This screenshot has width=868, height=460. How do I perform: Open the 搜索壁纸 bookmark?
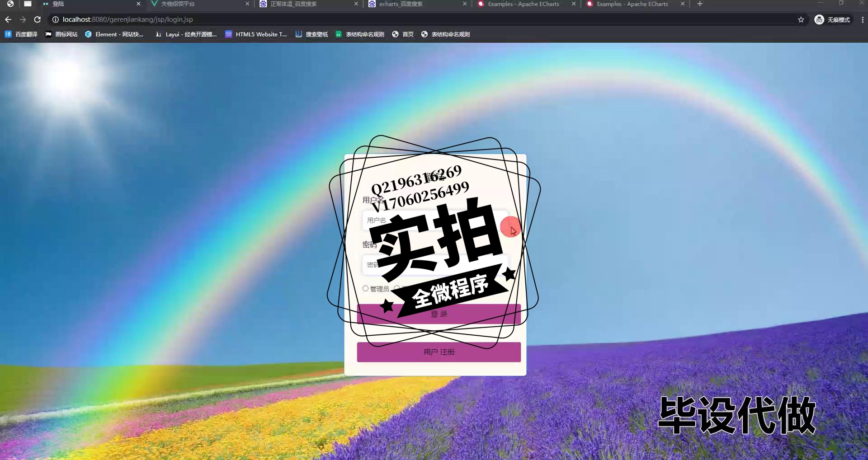[311, 34]
